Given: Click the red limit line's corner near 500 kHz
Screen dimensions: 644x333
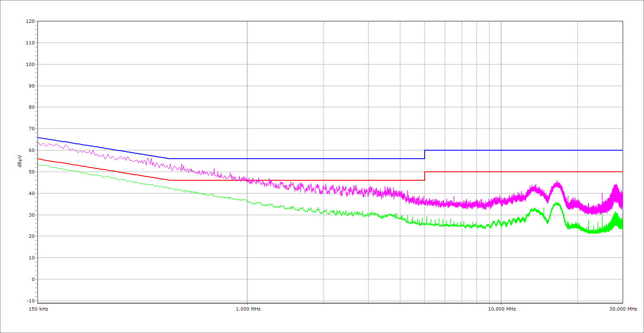Looking at the screenshot, I should pos(169,180).
